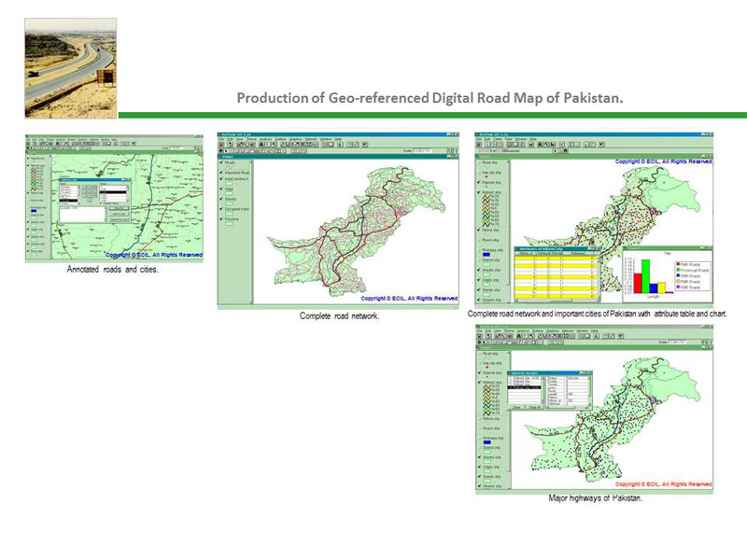The image size is (747, 560).
Task: Click Identify Results dialog title bar
Action: 550,373
